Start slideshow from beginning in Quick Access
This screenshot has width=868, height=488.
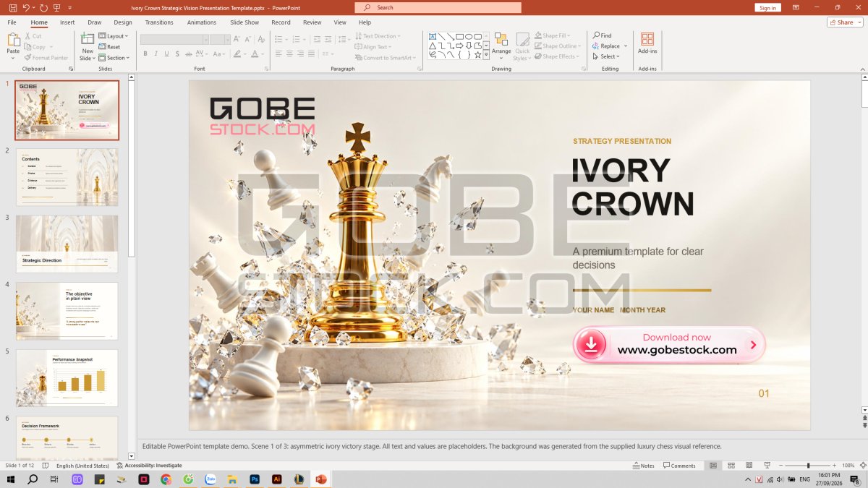coord(57,7)
